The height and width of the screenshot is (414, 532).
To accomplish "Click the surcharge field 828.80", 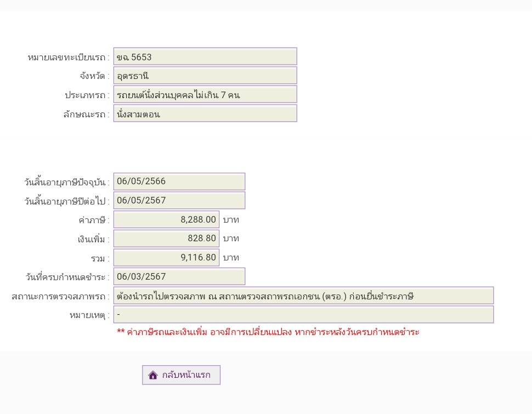I will tap(166, 239).
